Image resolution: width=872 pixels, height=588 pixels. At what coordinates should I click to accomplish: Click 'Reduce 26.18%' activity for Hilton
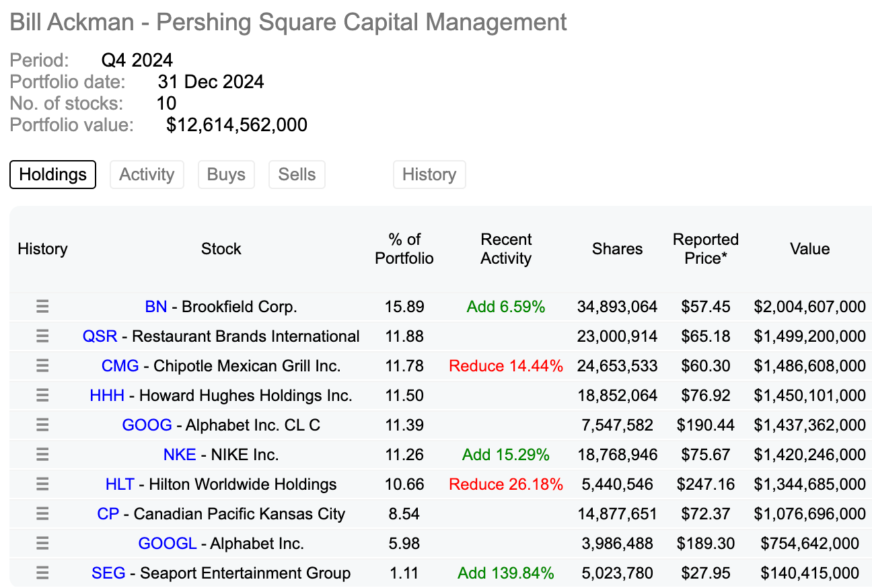click(x=506, y=484)
